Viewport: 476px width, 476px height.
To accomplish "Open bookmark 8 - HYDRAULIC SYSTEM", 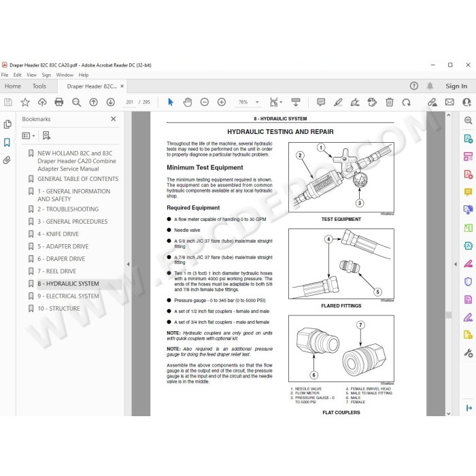I will click(68, 284).
